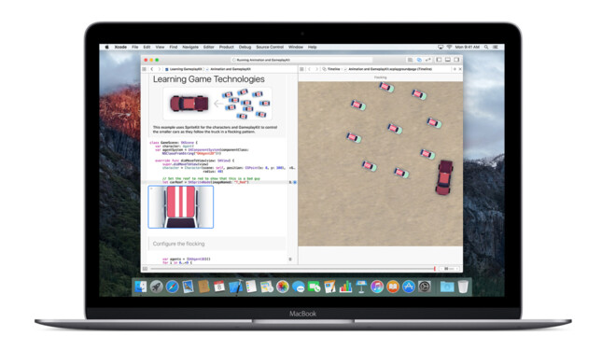Image resolution: width=616 pixels, height=364 pixels.
Task: Open Launchpad from the Dock
Action: click(x=157, y=287)
